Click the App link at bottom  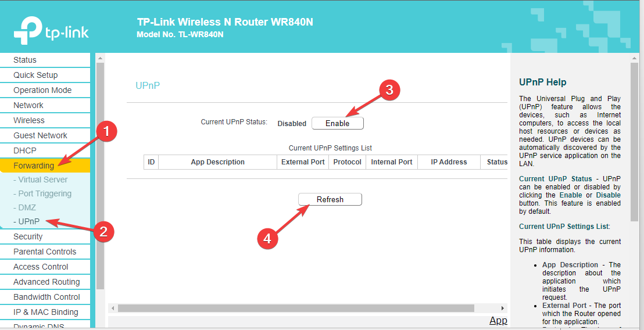point(498,321)
